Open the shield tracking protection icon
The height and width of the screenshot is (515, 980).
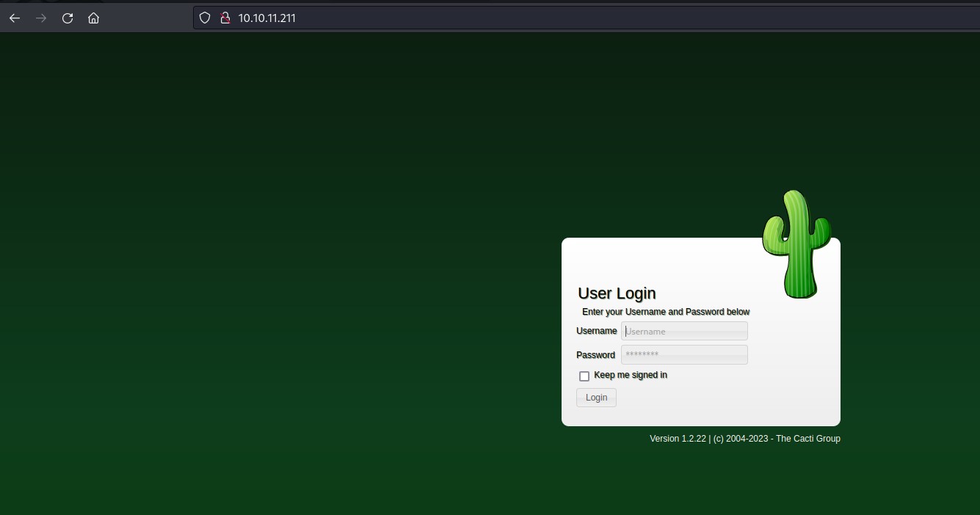click(206, 18)
